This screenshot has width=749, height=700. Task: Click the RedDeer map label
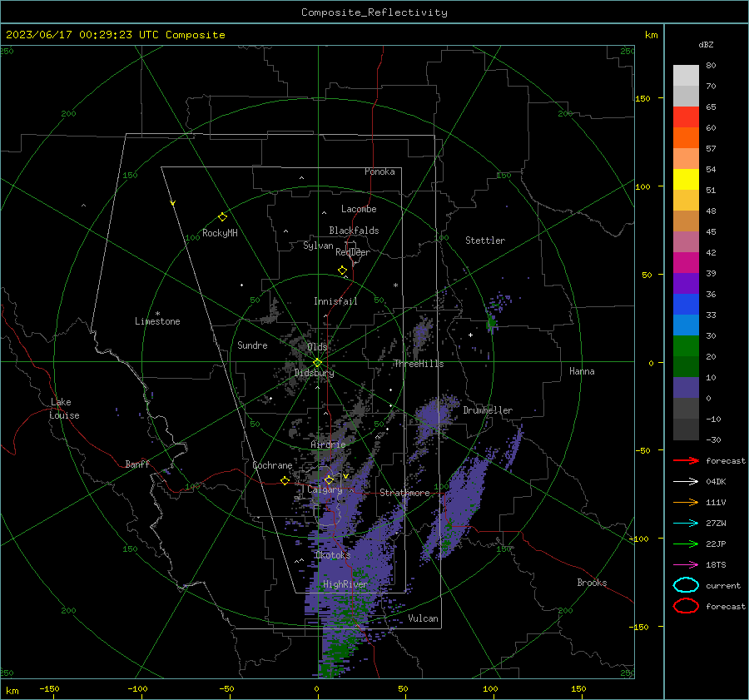[x=353, y=252]
